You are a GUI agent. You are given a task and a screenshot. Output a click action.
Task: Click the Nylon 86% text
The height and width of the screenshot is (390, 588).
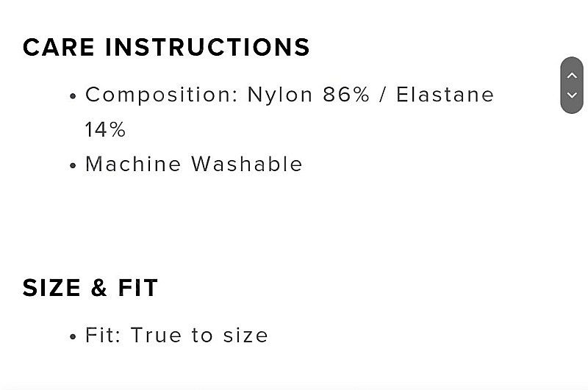point(309,95)
